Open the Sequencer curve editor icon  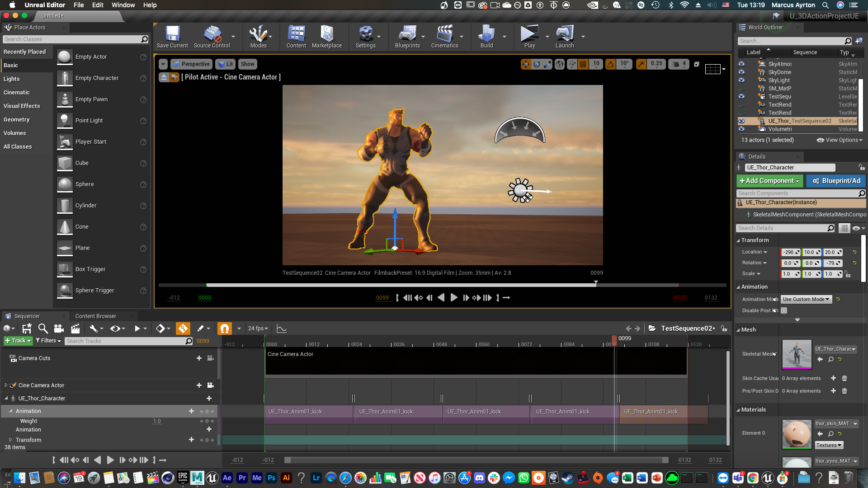point(282,328)
